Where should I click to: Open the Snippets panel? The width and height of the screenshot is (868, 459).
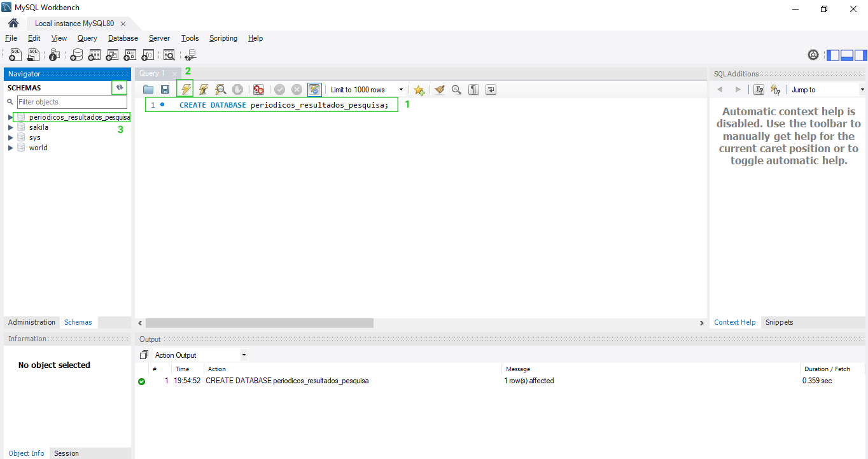point(779,322)
